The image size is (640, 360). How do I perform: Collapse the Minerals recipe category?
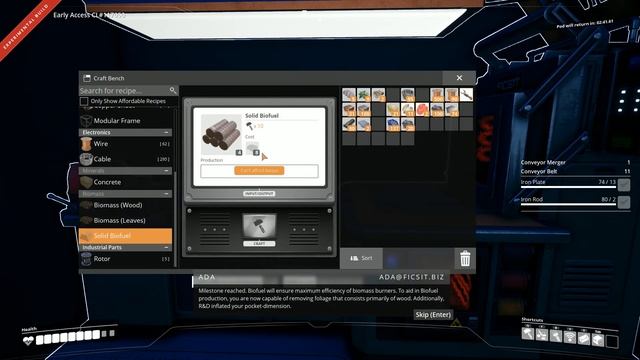tap(166, 171)
